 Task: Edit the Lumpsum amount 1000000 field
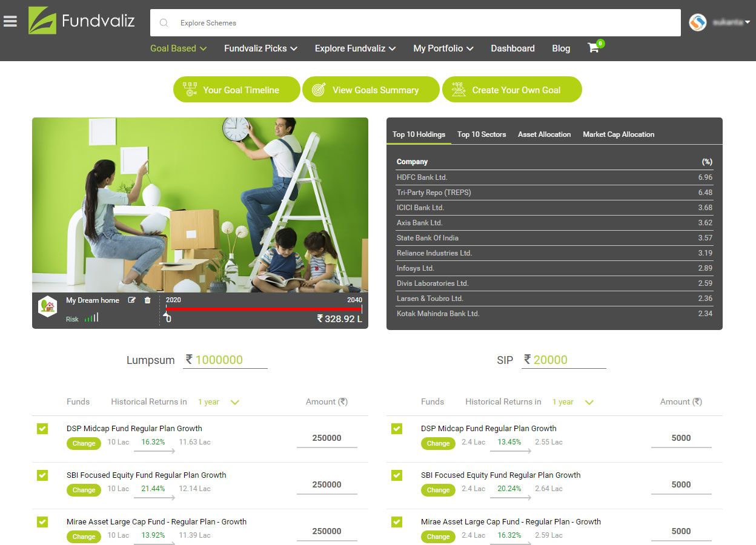pos(226,360)
